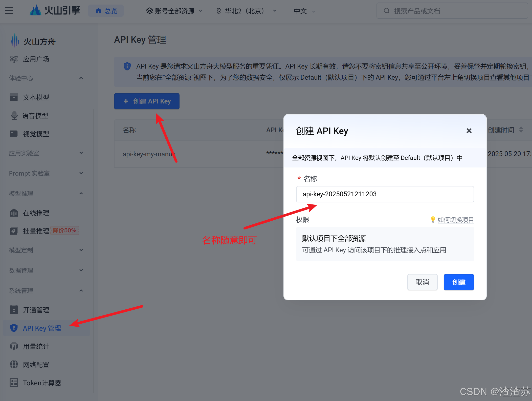Click the lightbulb icon beside 如何切换项目
Screen dimensions: 532x401
point(433,219)
